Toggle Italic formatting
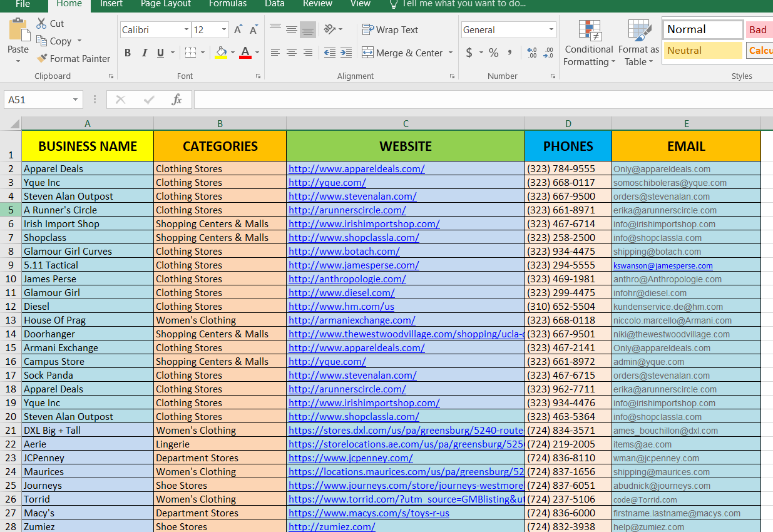The height and width of the screenshot is (532, 773). point(145,53)
